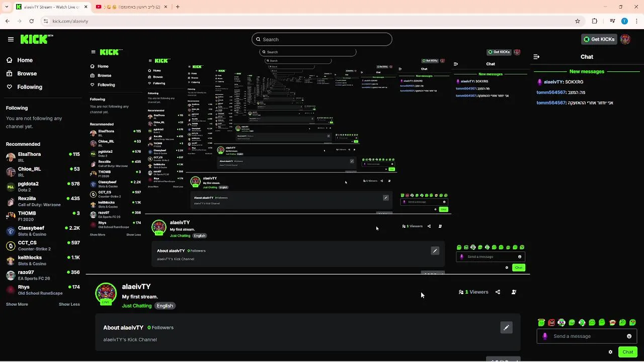
Task: Expand recommended list with Show More
Action: pyautogui.click(x=17, y=304)
